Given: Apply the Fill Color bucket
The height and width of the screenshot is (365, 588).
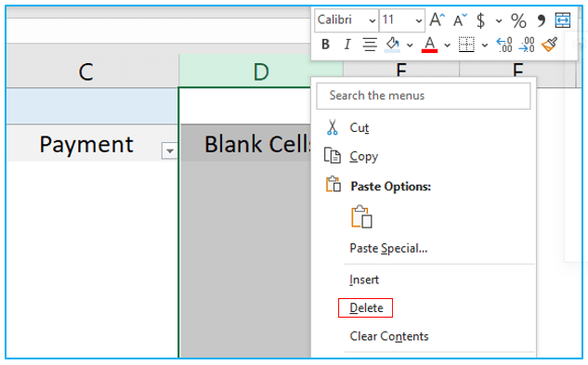Looking at the screenshot, I should (x=392, y=45).
